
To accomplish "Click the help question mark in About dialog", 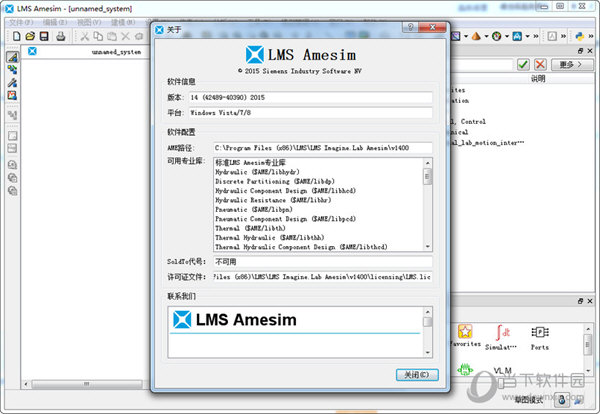I will point(410,27).
